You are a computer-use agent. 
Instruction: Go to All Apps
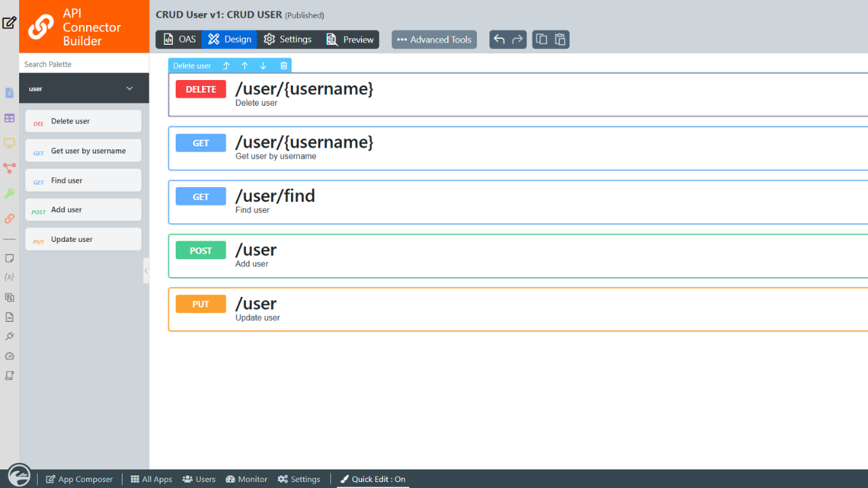151,479
